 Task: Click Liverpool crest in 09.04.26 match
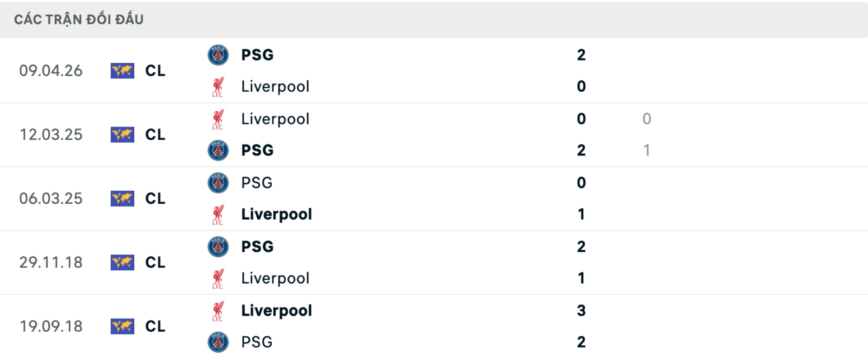[218, 86]
